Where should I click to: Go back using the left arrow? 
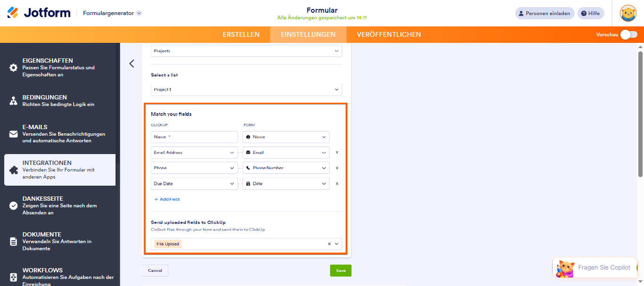[132, 64]
